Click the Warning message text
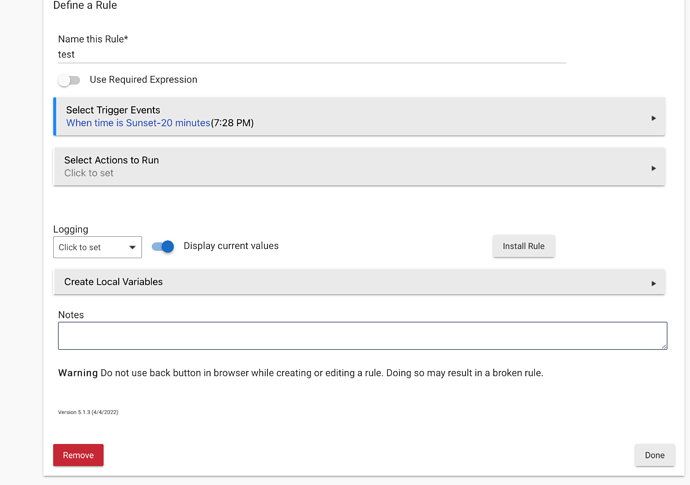The width and height of the screenshot is (690, 485). 301,373
